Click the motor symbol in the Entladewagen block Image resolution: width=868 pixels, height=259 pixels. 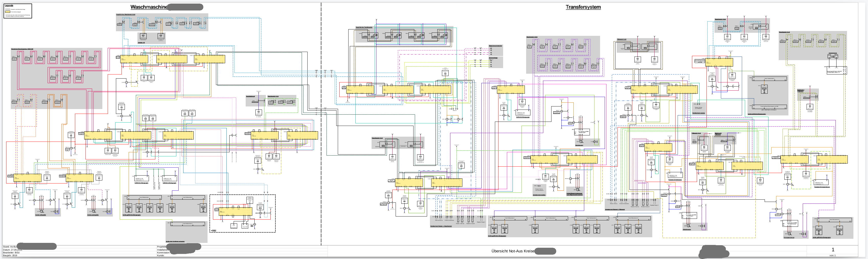coord(688,226)
